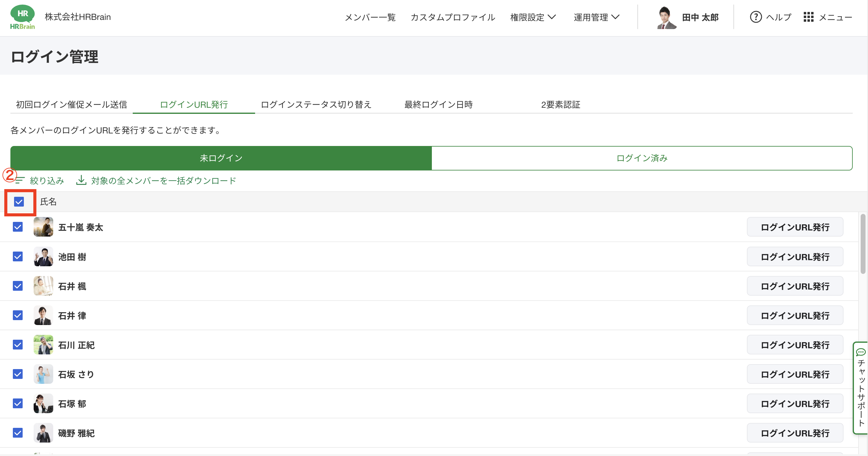Viewport: 868px width, 456px height.
Task: Select the ログイン済み segment button
Action: click(642, 158)
